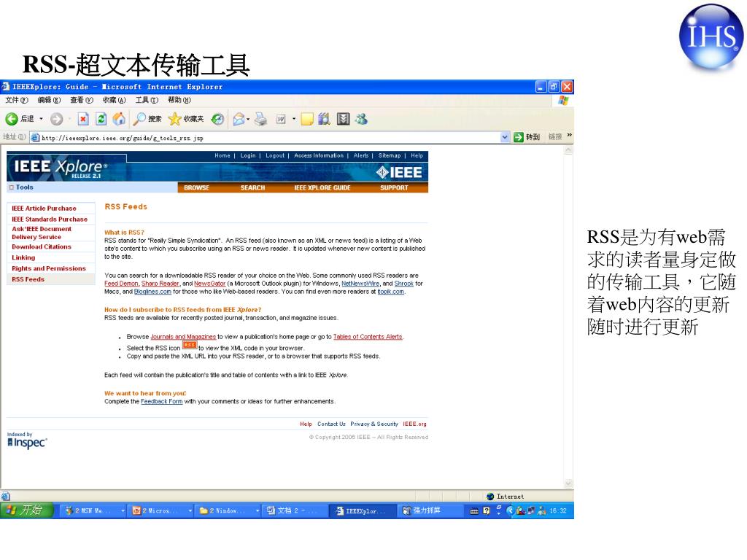
Task: Open Tables of Contents Alerts link
Action: tap(368, 337)
